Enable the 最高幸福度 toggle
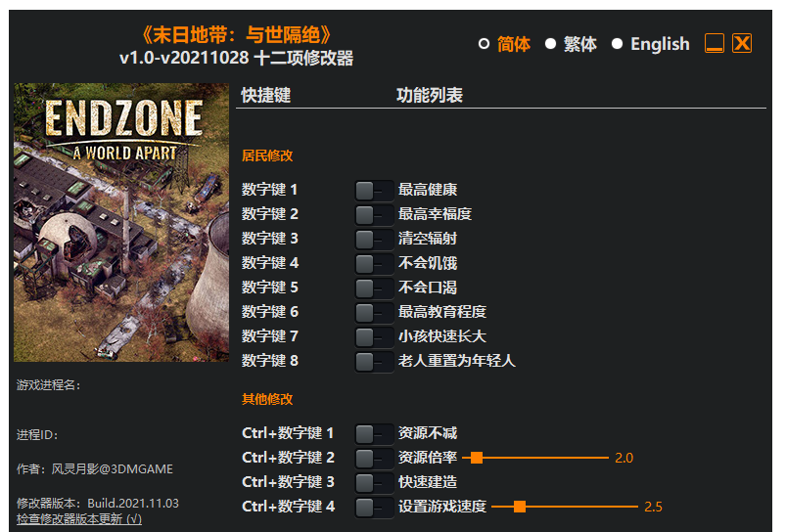This screenshot has height=532, width=786. (374, 215)
